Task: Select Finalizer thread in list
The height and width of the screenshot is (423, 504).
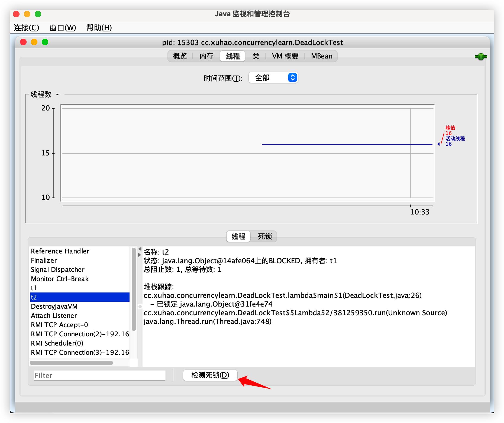Action: 80,260
